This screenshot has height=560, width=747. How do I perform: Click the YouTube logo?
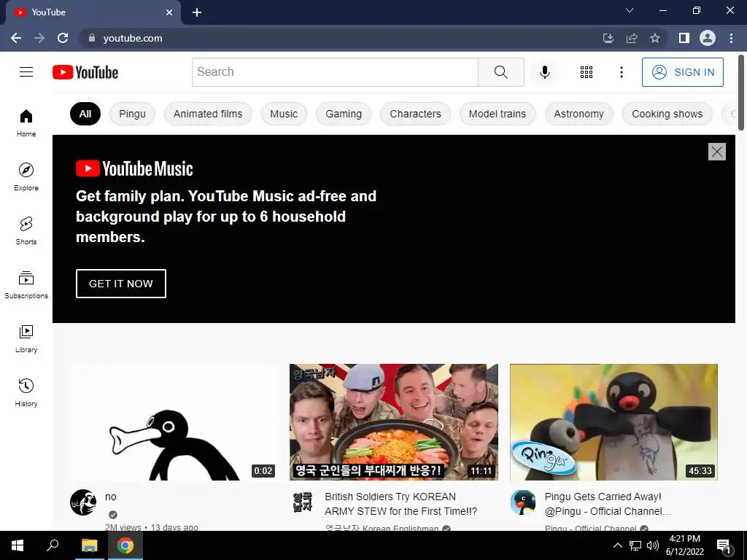tap(85, 72)
